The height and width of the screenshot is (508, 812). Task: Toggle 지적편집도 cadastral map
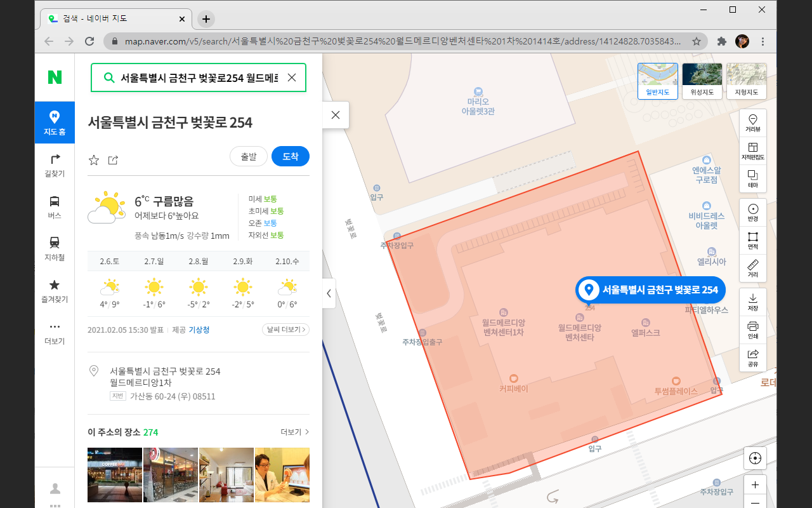[753, 151]
